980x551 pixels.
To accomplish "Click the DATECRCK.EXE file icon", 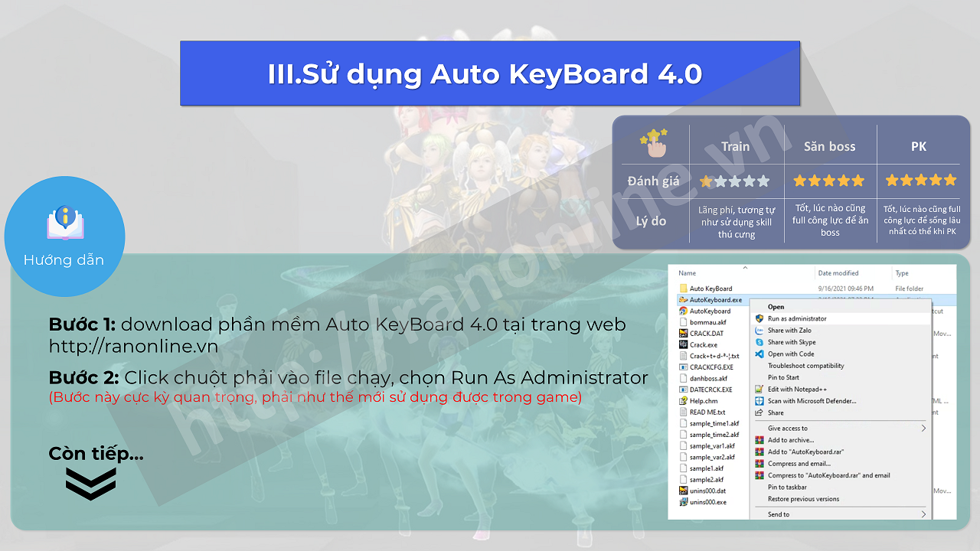I will click(683, 390).
